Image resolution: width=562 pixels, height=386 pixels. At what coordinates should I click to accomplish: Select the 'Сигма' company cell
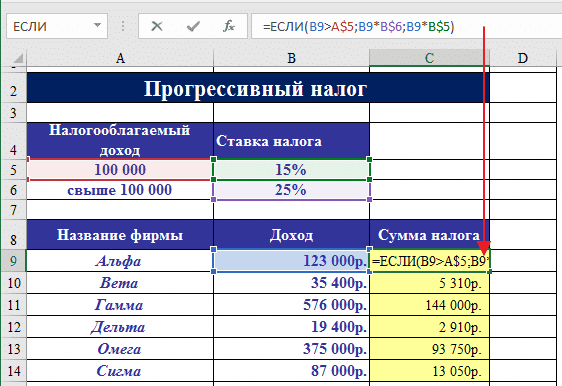click(120, 371)
